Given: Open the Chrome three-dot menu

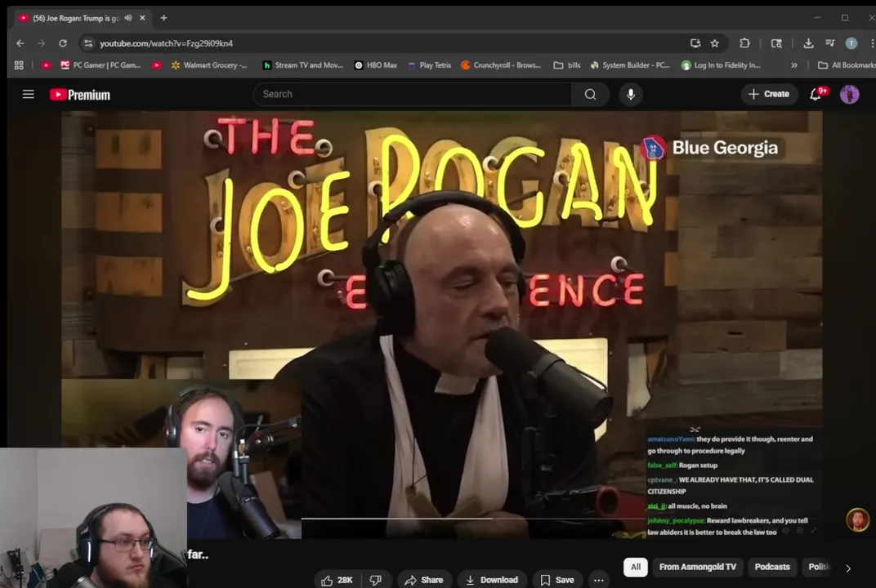Looking at the screenshot, I should click(872, 43).
